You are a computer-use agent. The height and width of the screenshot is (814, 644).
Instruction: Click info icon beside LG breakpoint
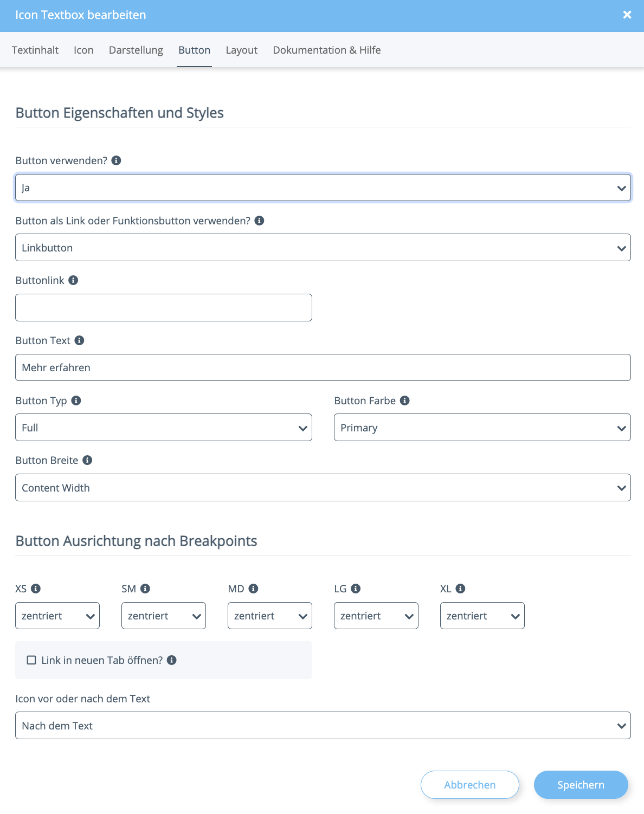pyautogui.click(x=356, y=589)
